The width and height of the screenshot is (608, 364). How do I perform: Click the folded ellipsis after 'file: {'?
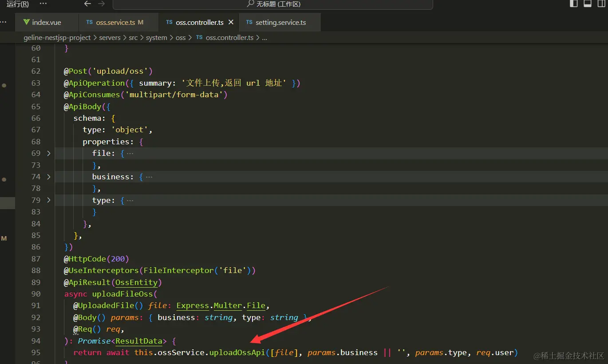coord(130,154)
